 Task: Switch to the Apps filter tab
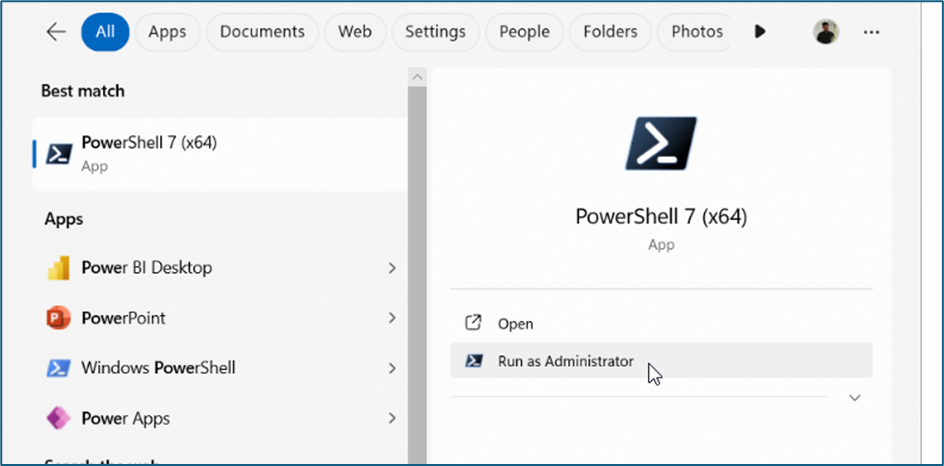coord(167,32)
